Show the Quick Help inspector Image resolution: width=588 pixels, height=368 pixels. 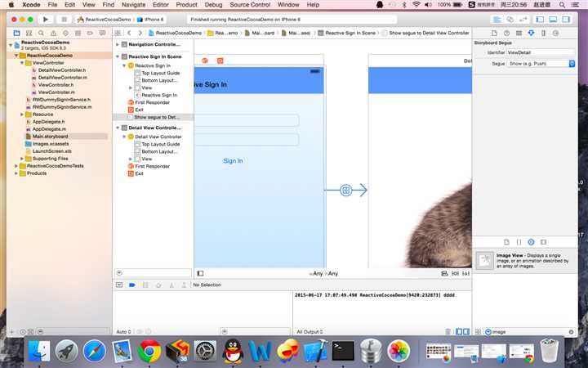[506, 33]
